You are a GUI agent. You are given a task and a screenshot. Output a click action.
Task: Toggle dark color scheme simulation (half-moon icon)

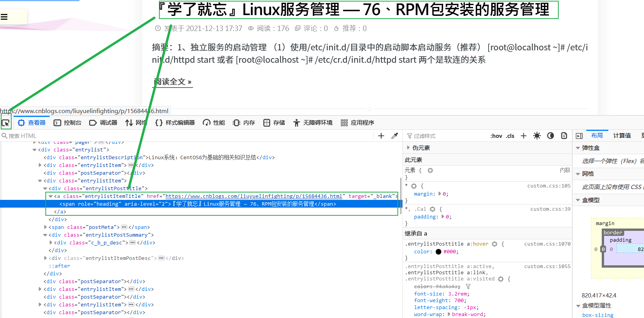click(x=551, y=136)
